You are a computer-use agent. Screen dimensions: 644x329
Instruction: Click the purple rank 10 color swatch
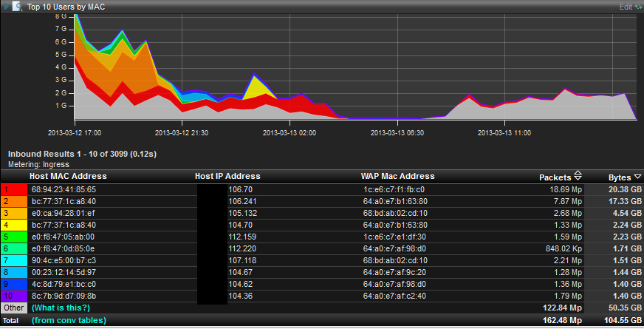pyautogui.click(x=13, y=296)
